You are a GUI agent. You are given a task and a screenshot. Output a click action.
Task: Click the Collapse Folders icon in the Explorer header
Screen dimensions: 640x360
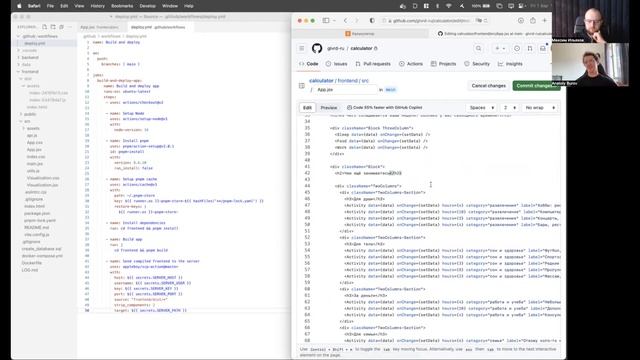(x=62, y=27)
